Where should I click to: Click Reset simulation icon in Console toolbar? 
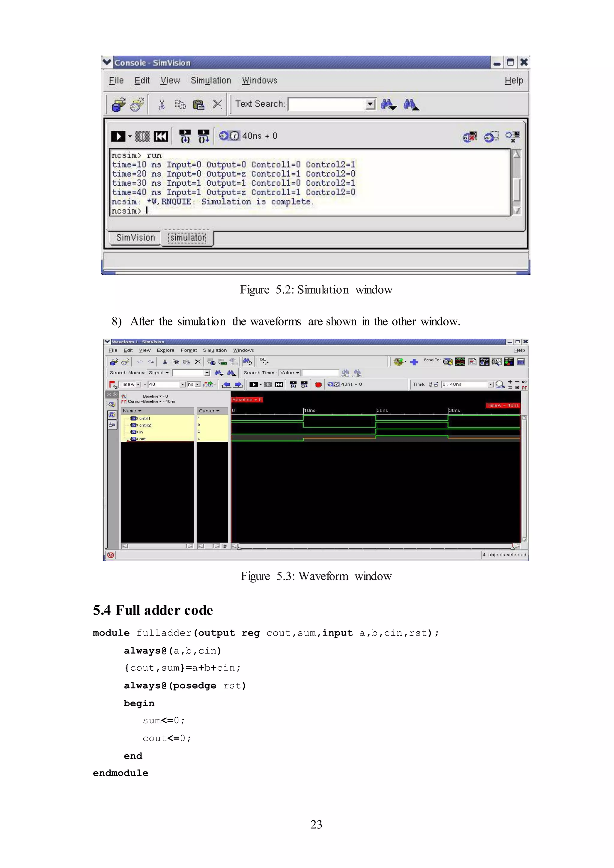pos(161,136)
